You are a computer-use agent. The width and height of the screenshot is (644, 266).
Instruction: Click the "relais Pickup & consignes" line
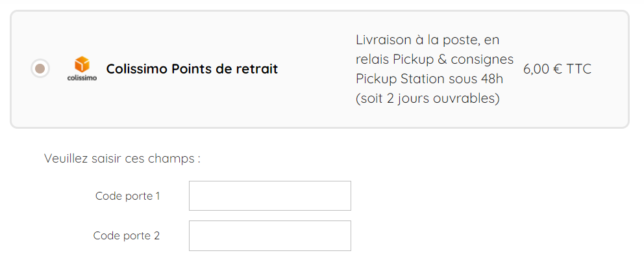[x=434, y=60]
